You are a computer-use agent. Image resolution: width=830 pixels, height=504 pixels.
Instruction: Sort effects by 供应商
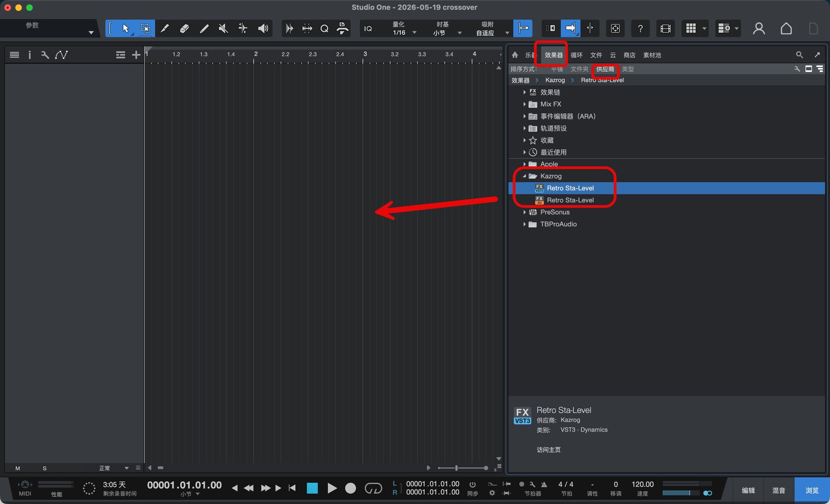pos(605,69)
